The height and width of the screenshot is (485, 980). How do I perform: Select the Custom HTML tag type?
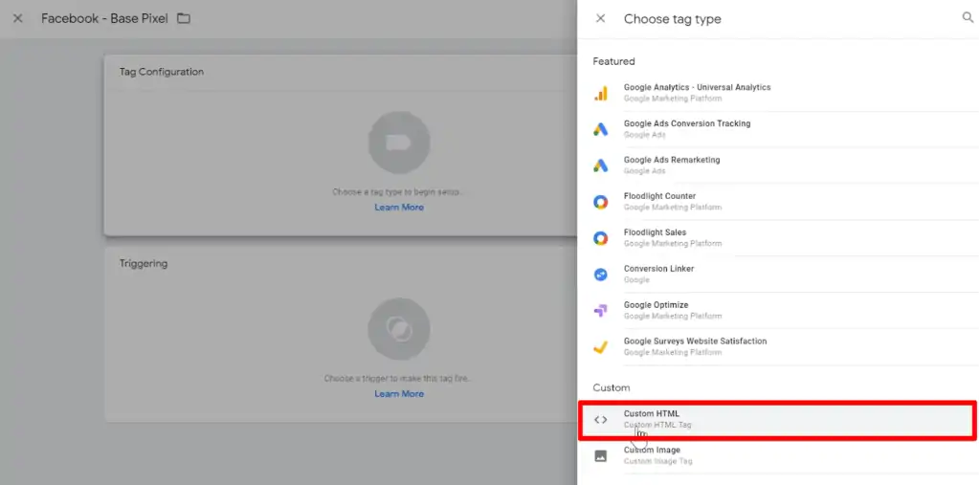click(778, 419)
